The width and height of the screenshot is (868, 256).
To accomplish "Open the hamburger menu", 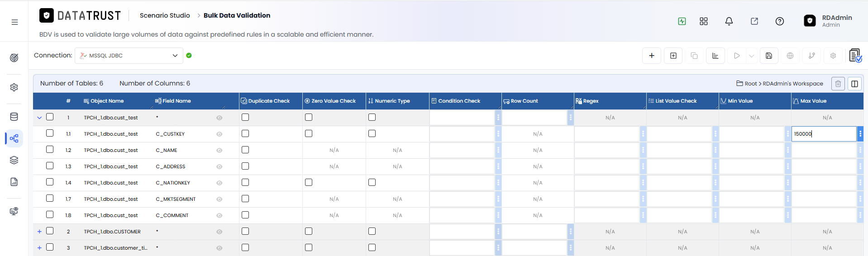I will (x=14, y=22).
